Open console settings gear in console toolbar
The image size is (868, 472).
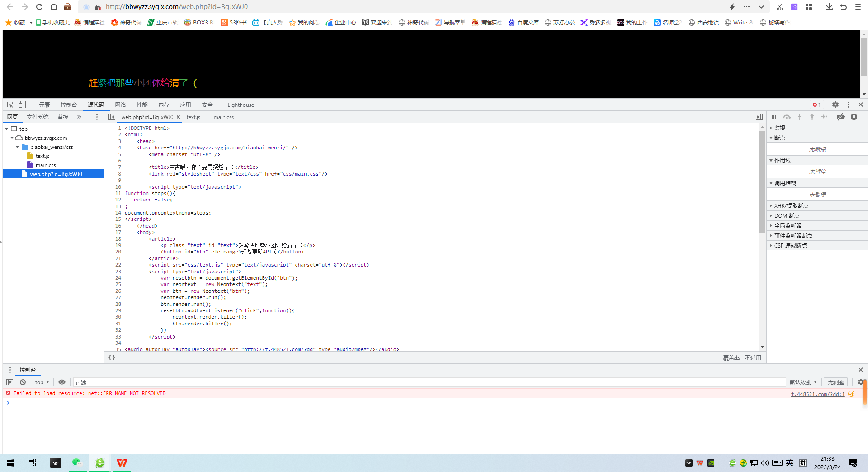(x=860, y=382)
